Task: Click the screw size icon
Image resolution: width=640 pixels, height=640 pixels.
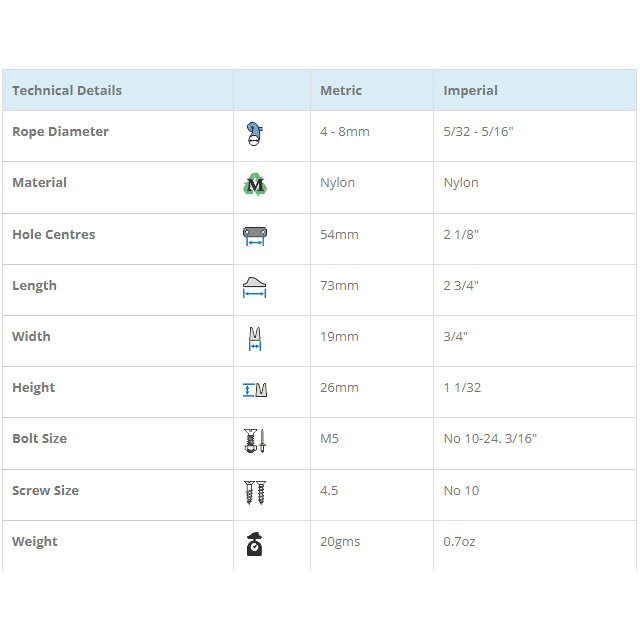Action: pos(255,492)
